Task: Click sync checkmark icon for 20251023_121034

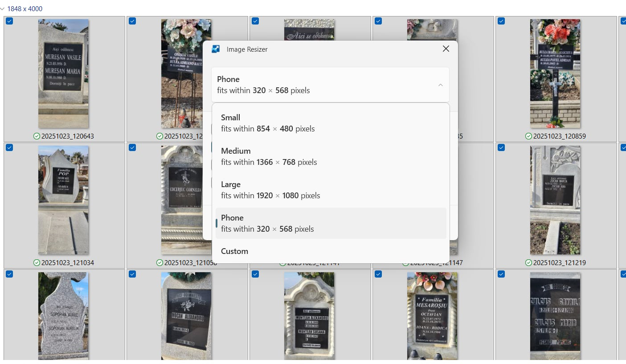Action: [37, 263]
